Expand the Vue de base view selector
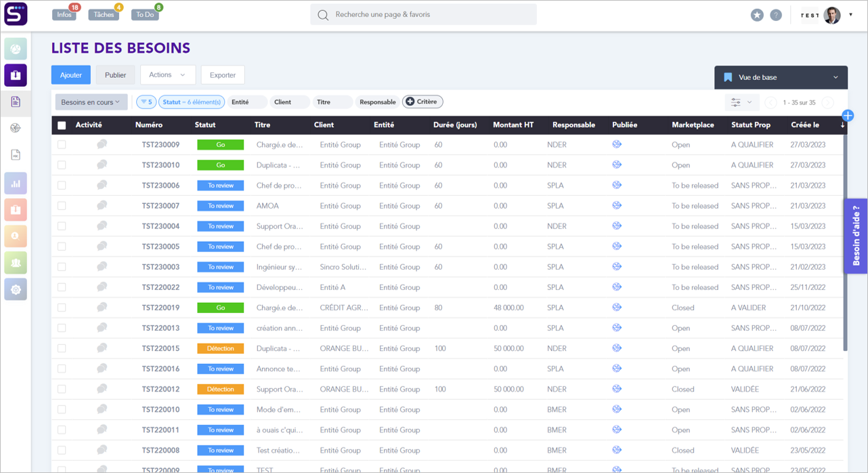This screenshot has width=868, height=473. click(781, 77)
